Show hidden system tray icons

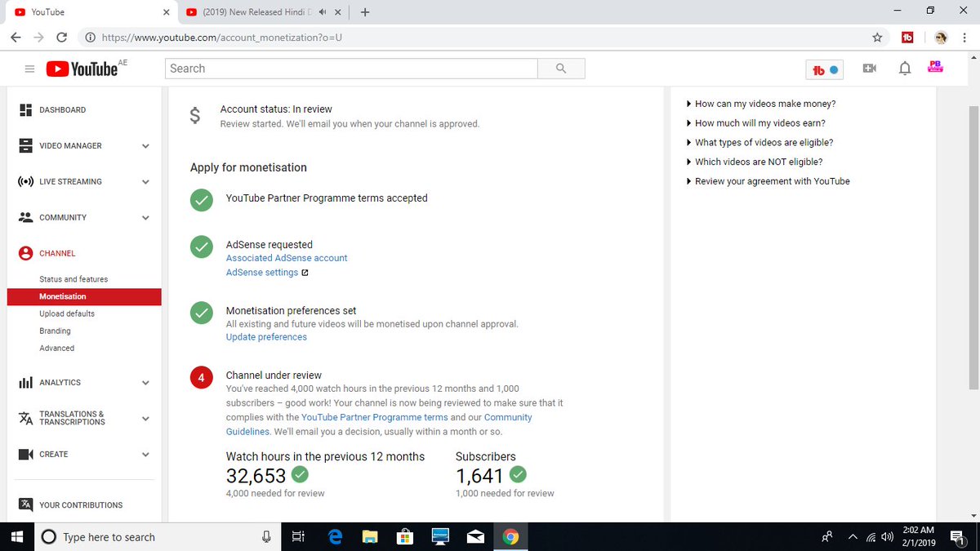(853, 537)
